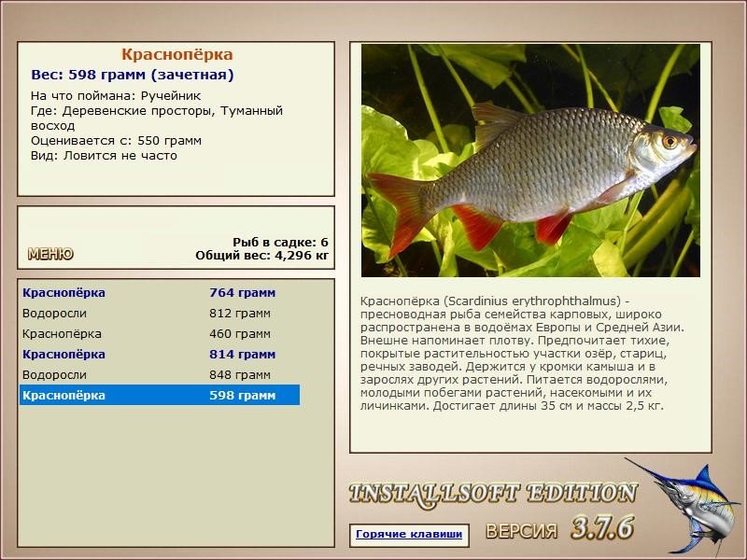Click the Общий вес: 4,296 кг text
The image size is (747, 560).
coord(262,256)
